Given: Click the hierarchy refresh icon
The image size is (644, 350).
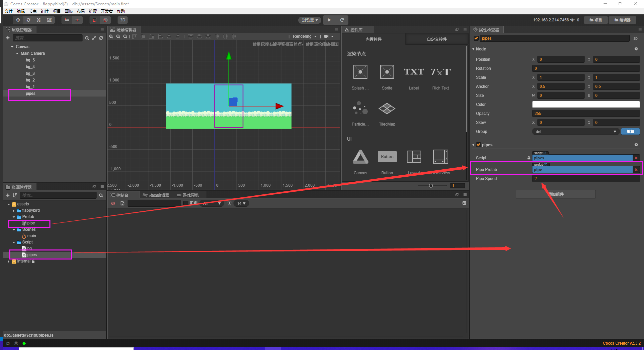Looking at the screenshot, I should click(101, 38).
